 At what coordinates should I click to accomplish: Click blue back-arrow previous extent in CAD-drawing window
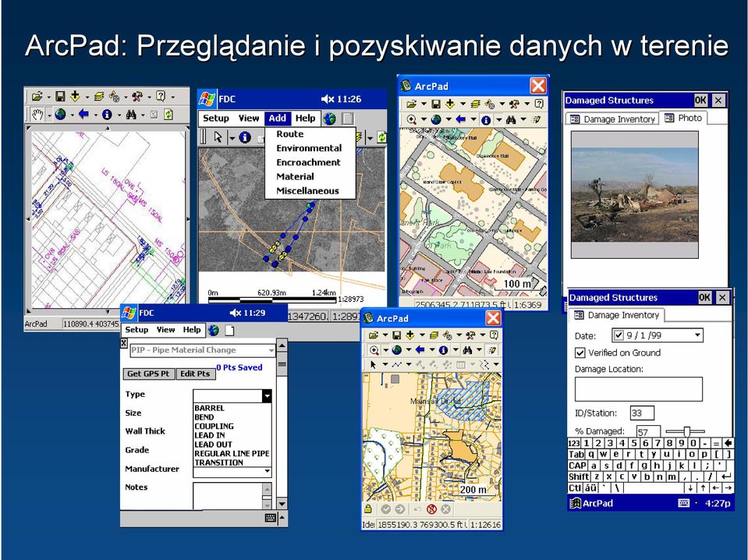(x=84, y=115)
